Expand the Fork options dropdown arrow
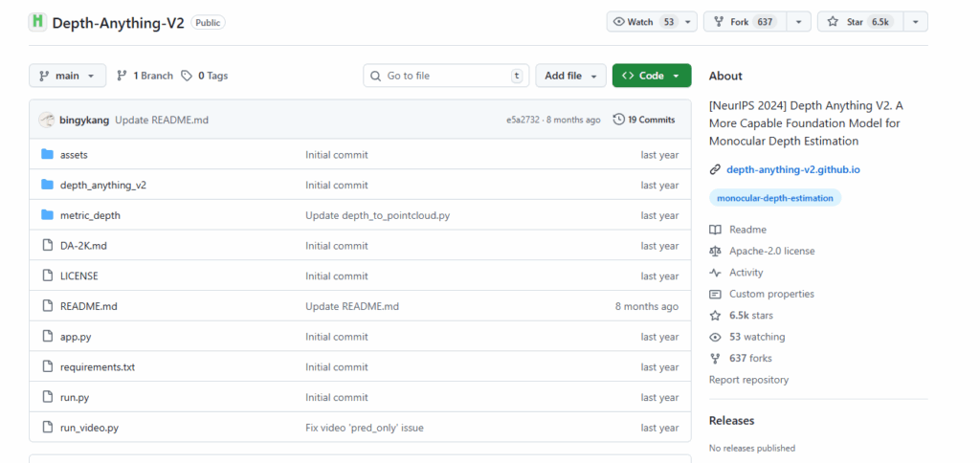980x463 pixels. (x=799, y=22)
